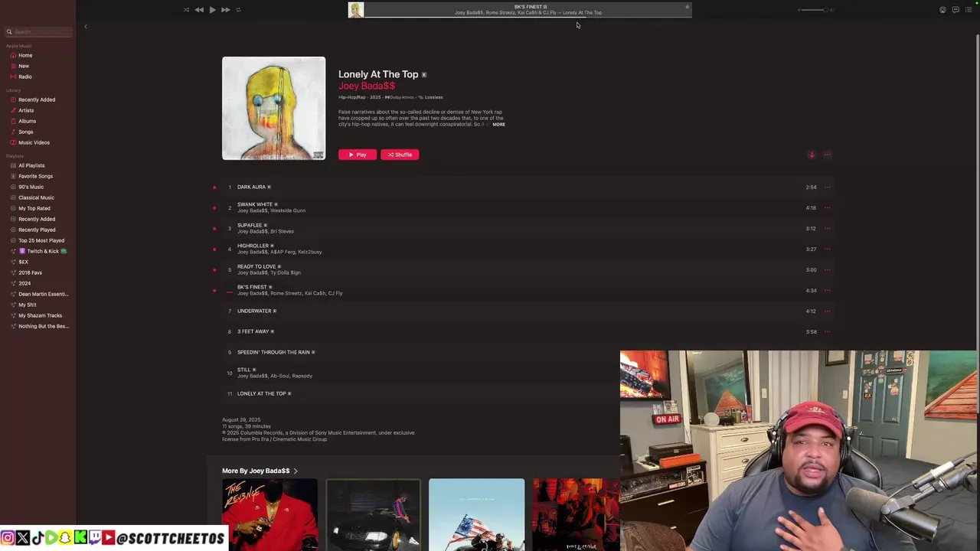The width and height of the screenshot is (980, 551).
Task: Open AirPlay output options
Action: 942,10
